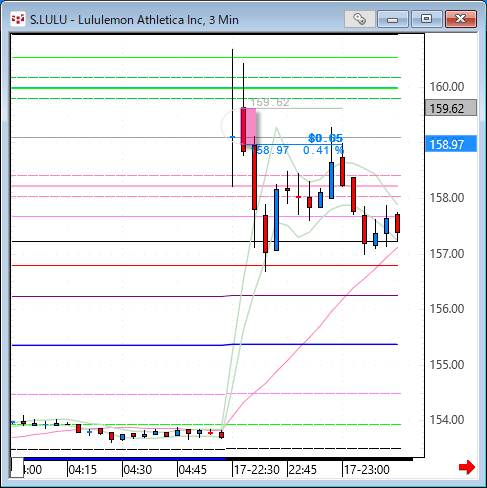Click the chart link chain icon
The height and width of the screenshot is (488, 487).
(360, 19)
